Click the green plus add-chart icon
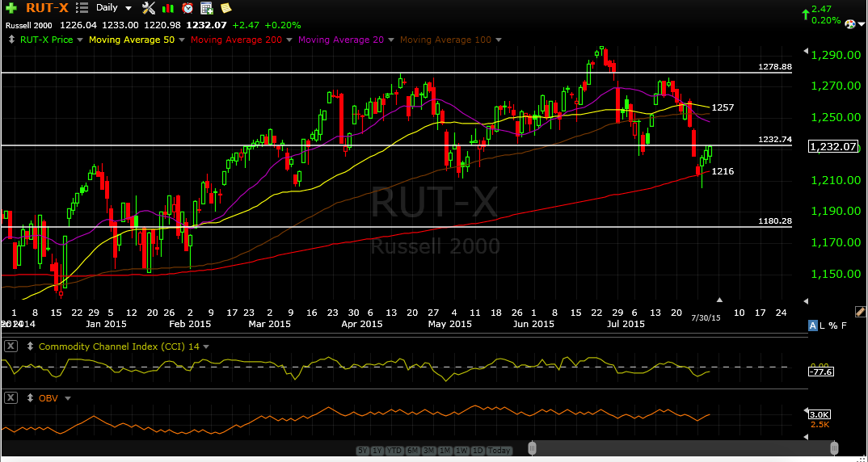 click(11, 8)
